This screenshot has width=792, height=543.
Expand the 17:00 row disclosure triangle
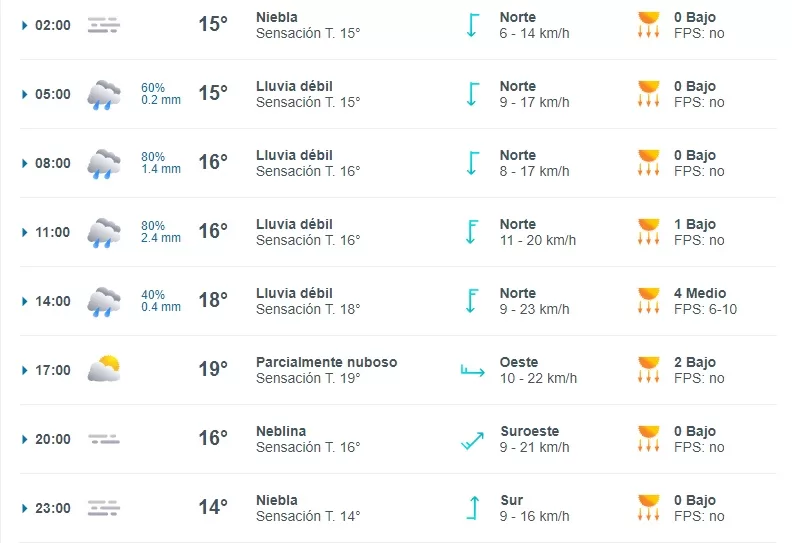(25, 370)
